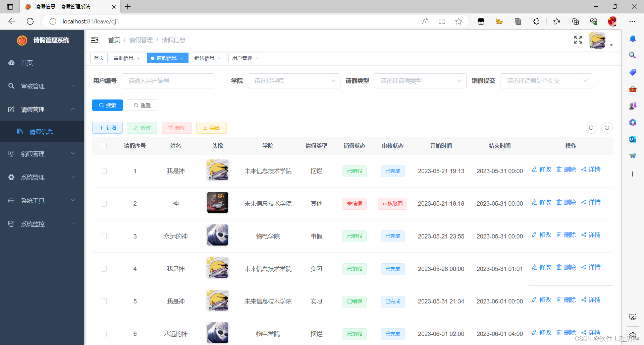
Task: Click the read aloud icon in address bar
Action: [425, 21]
